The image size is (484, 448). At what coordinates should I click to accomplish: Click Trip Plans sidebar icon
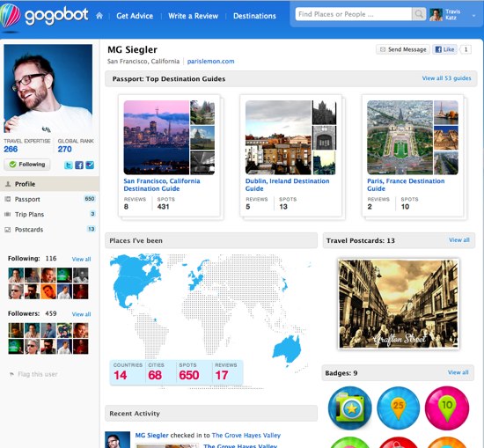click(8, 214)
